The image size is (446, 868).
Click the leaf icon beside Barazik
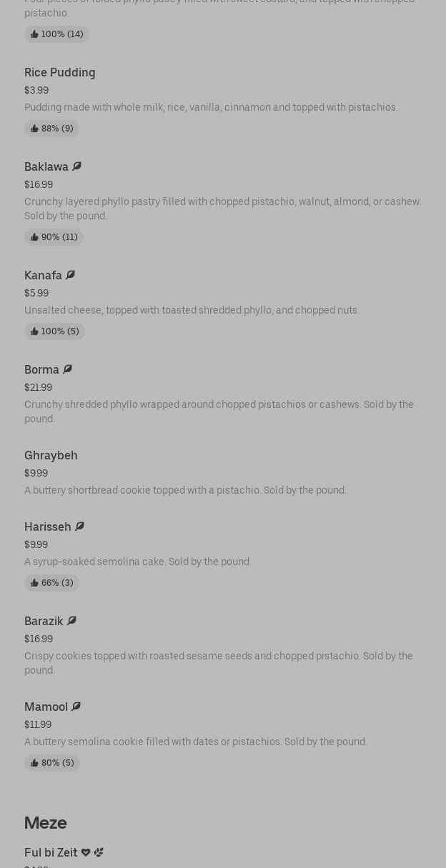click(x=71, y=621)
